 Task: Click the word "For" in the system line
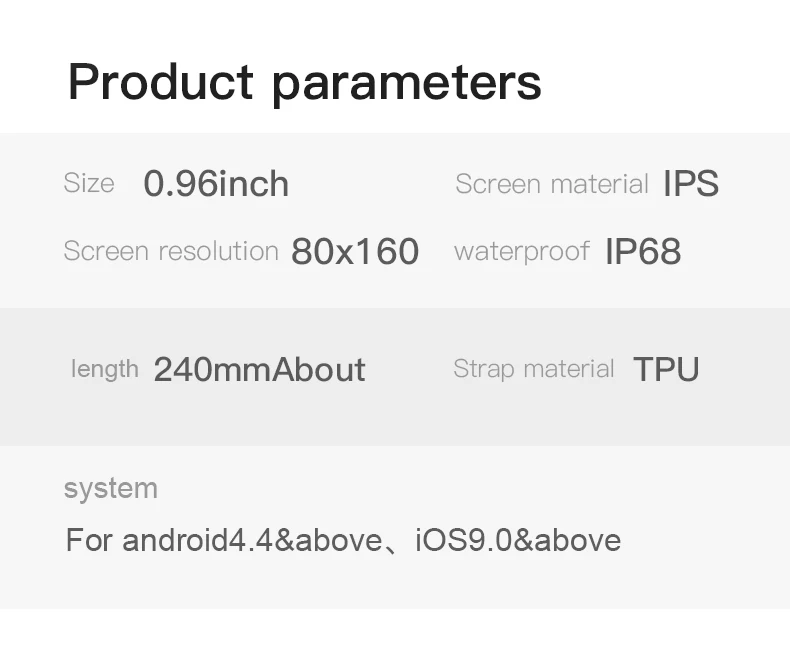[89, 541]
